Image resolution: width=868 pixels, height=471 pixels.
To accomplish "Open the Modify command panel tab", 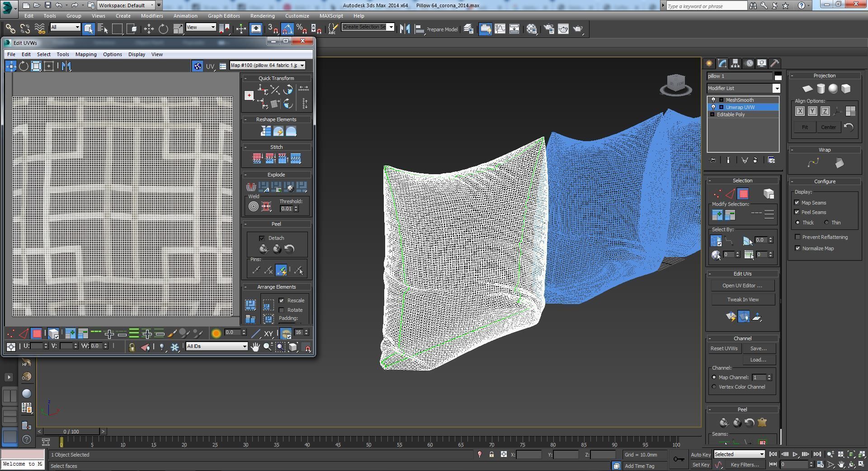I will click(722, 63).
